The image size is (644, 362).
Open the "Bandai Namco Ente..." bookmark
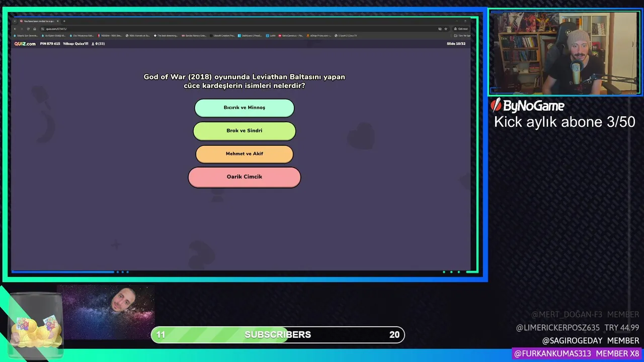(194, 36)
